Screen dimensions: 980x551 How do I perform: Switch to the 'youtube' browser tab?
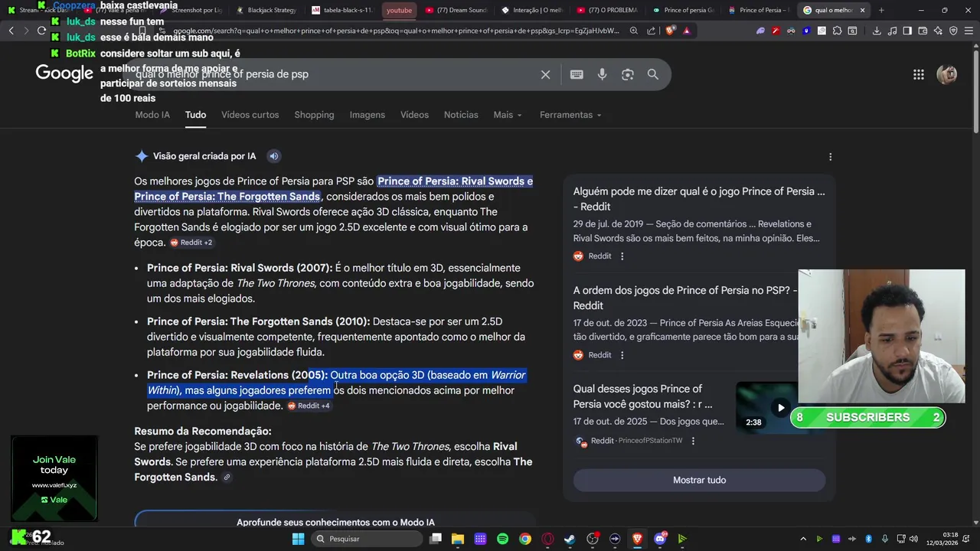pos(399,10)
